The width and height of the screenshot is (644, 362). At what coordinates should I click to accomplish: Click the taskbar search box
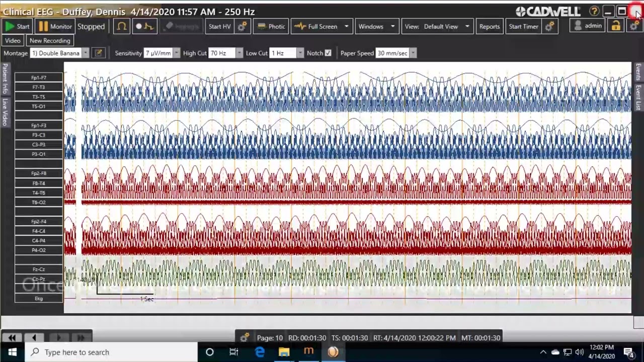tap(111, 352)
